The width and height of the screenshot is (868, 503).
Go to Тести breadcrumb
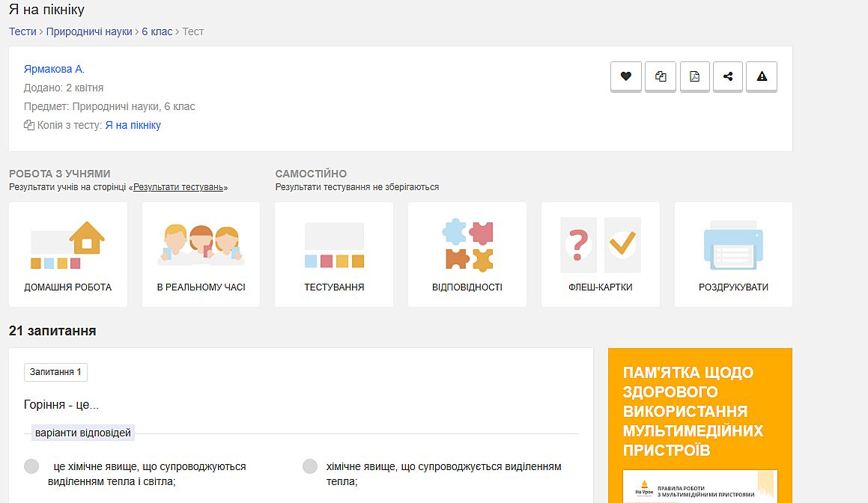pos(22,31)
